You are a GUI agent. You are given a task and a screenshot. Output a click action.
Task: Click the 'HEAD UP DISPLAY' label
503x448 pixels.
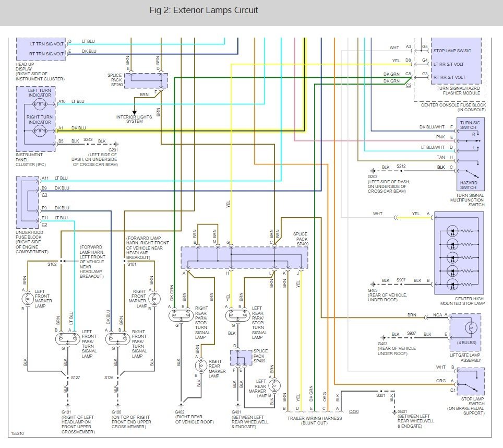pyautogui.click(x=24, y=66)
